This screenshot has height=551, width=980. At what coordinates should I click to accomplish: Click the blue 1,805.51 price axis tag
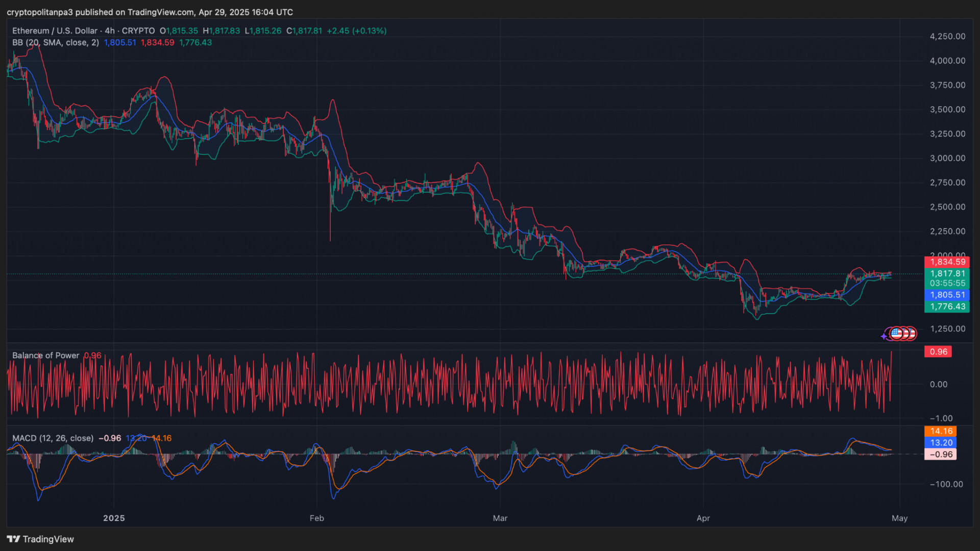[947, 295]
